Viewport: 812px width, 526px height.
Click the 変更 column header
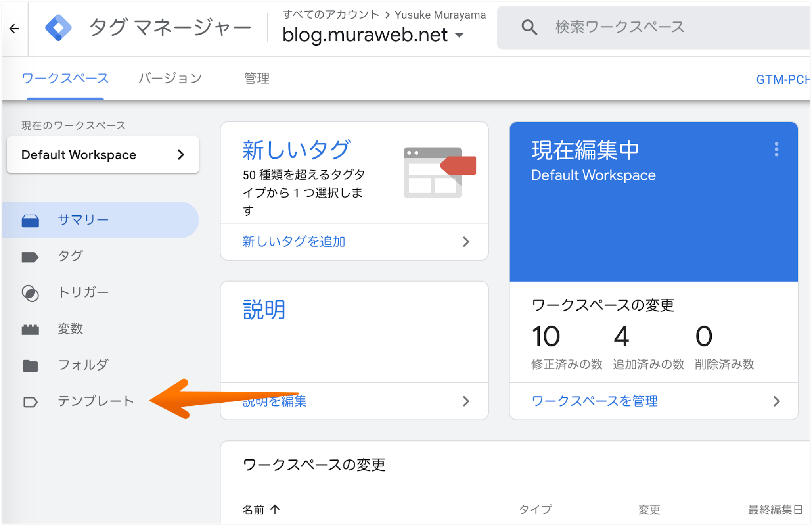[649, 509]
